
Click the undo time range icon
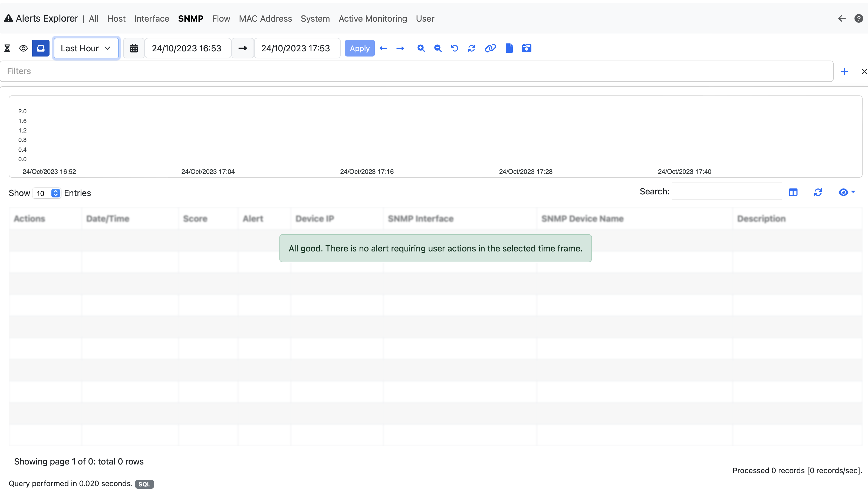coord(455,48)
